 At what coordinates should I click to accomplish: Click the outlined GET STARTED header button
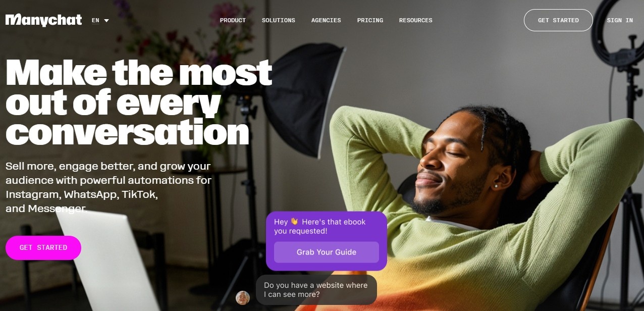coord(558,20)
